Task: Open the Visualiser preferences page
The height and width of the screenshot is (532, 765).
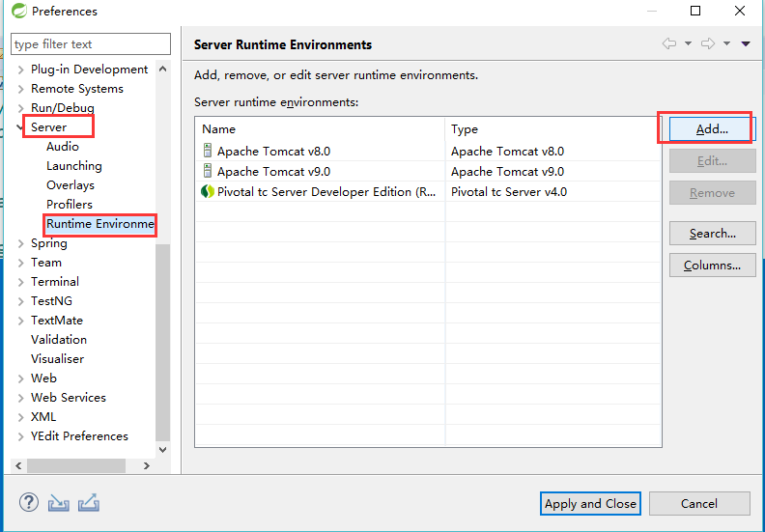Action: pyautogui.click(x=58, y=359)
